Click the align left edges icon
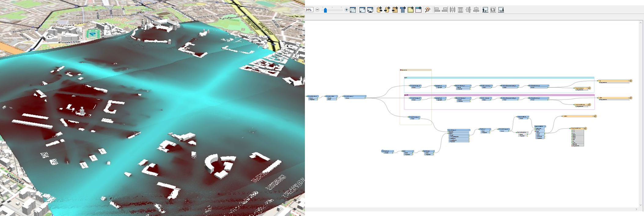The height and width of the screenshot is (216, 644). click(x=437, y=10)
